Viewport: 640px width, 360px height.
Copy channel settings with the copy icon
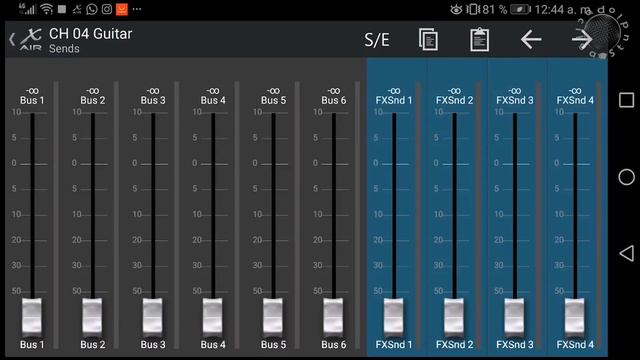click(x=428, y=40)
